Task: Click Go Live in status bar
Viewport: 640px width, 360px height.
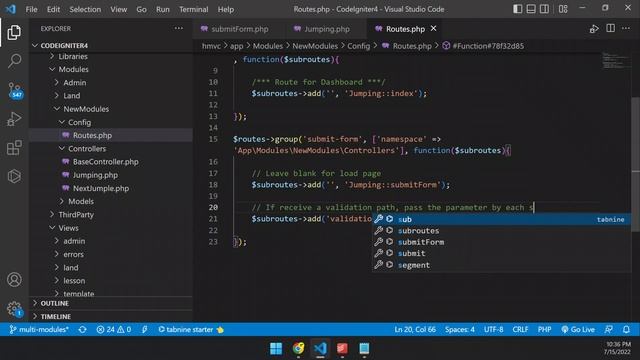Action: pos(578,329)
